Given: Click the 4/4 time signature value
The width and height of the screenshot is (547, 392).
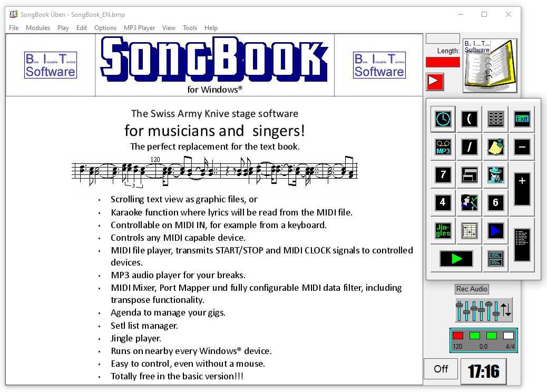Looking at the screenshot, I should pos(510,347).
